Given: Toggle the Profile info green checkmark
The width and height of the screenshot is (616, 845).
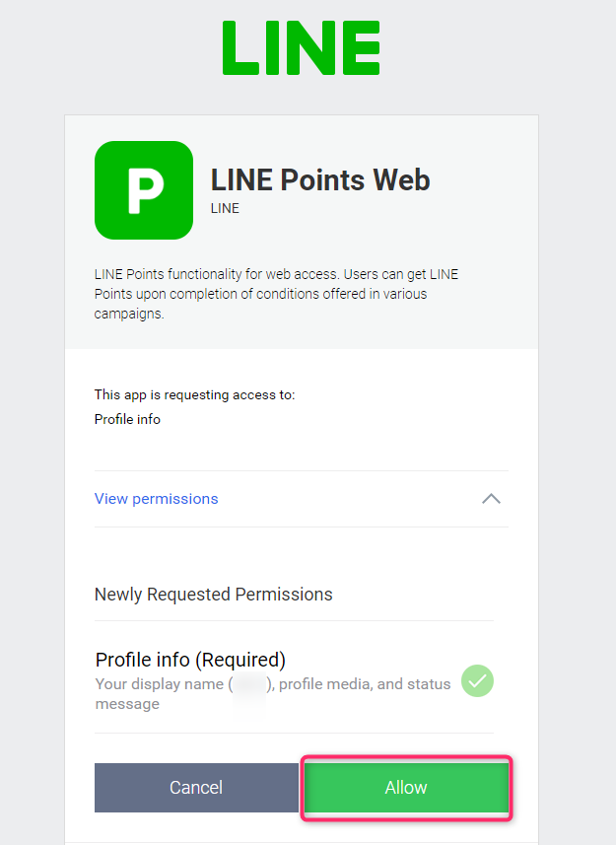Looking at the screenshot, I should [477, 681].
